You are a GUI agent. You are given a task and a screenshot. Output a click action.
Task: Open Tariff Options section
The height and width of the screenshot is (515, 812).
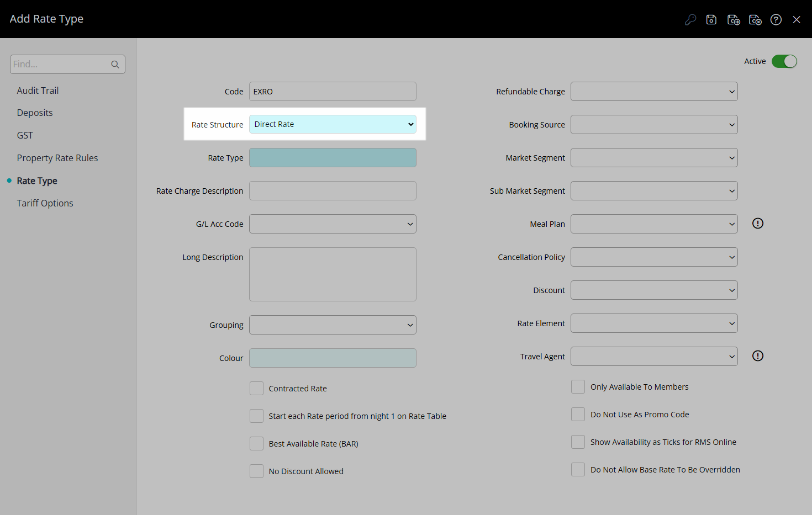pos(45,204)
